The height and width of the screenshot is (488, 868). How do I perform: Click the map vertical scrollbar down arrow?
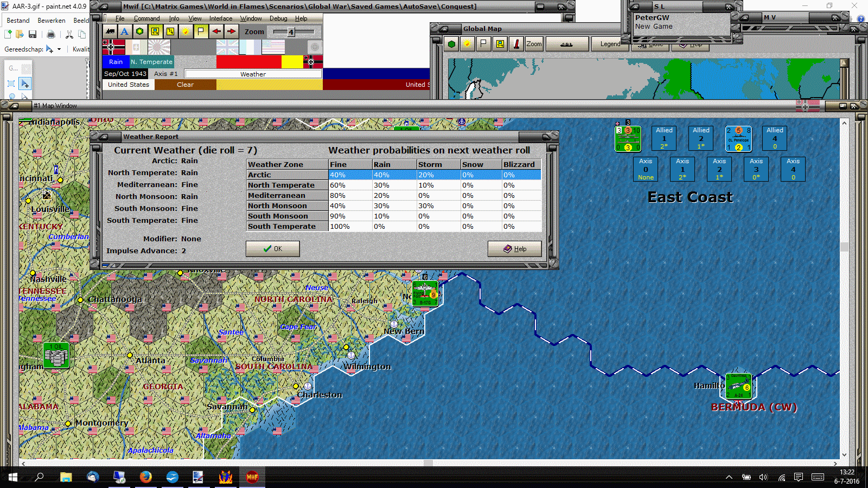click(844, 455)
